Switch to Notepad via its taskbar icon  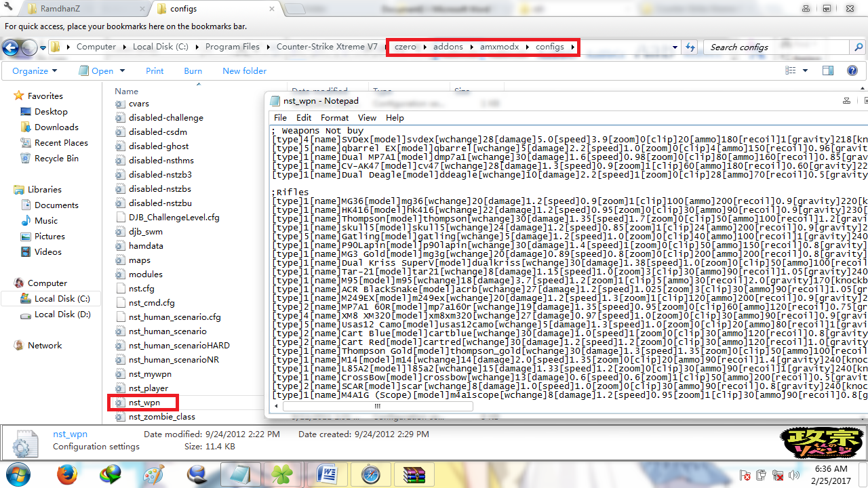coord(239,473)
